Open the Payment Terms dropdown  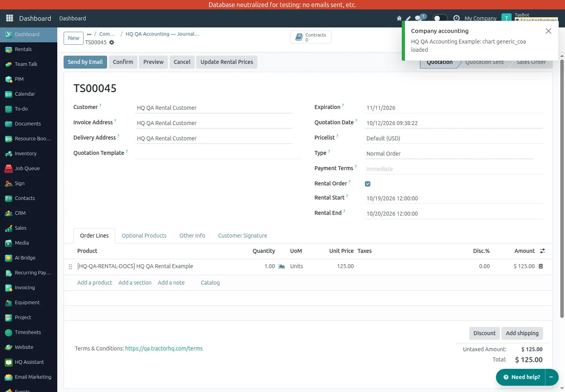pyautogui.click(x=454, y=169)
